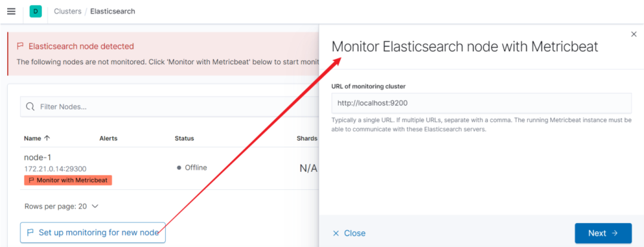Click the Close link in flyout footer
The image size is (644, 247).
pos(349,233)
